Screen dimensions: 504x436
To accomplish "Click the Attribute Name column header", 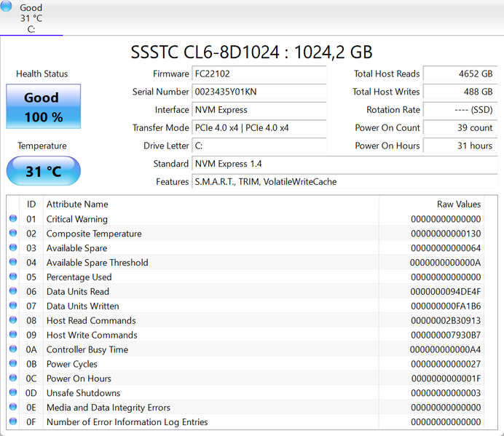I will [77, 205].
